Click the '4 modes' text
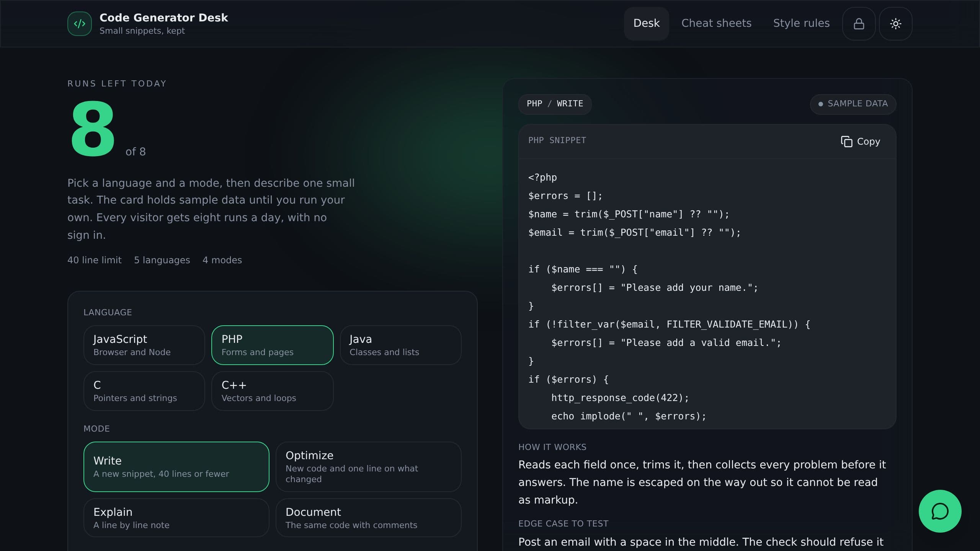This screenshot has width=980, height=551. [222, 260]
